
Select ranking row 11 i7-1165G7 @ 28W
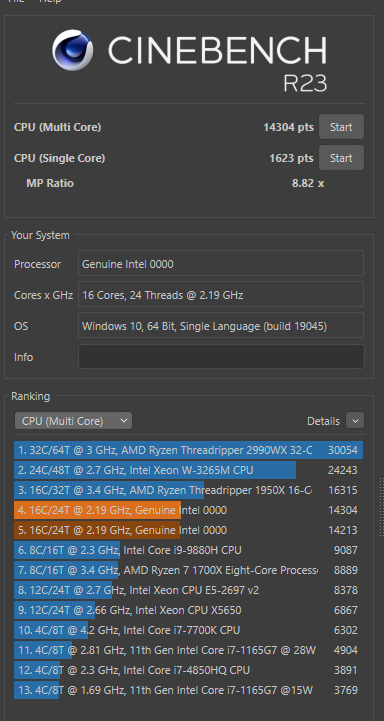189,650
